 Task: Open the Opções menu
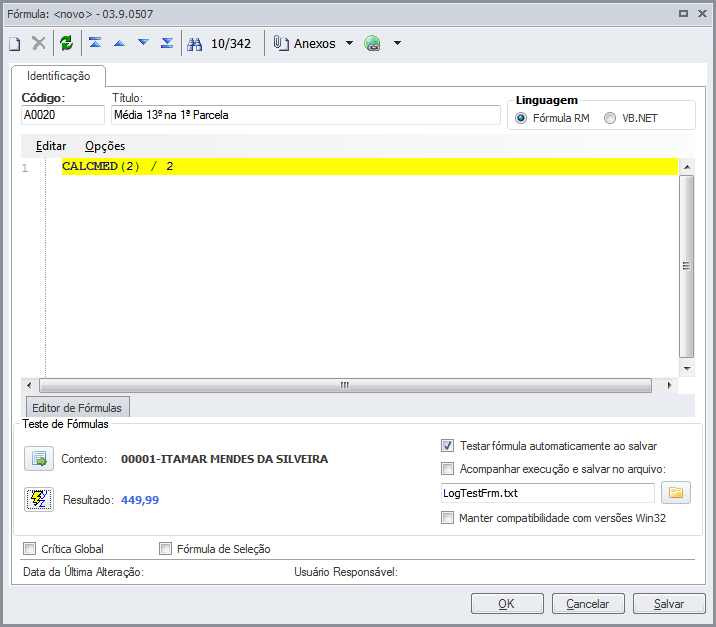point(105,146)
